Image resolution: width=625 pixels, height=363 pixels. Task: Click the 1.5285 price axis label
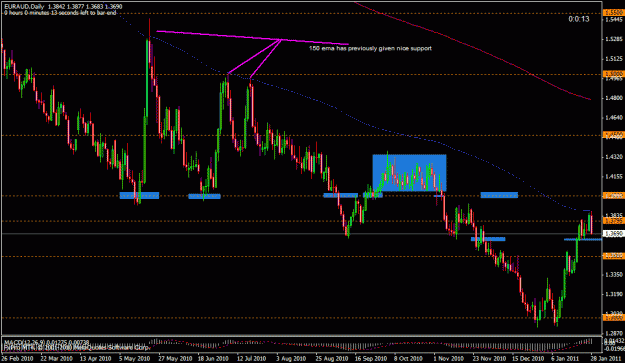[613, 39]
